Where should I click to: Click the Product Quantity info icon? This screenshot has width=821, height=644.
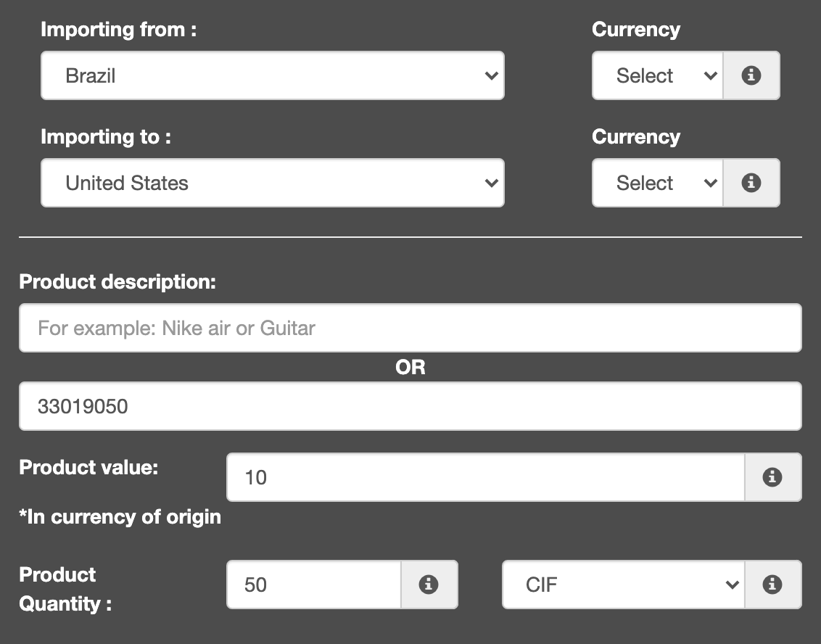[x=429, y=585]
